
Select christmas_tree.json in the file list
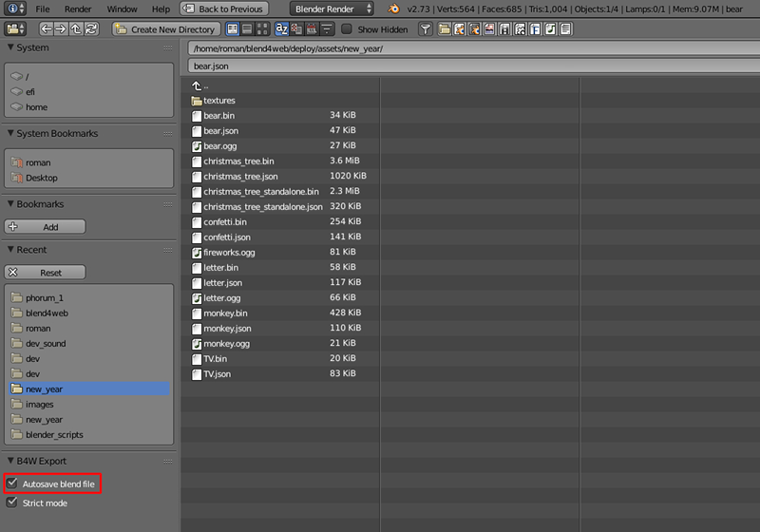[240, 177]
